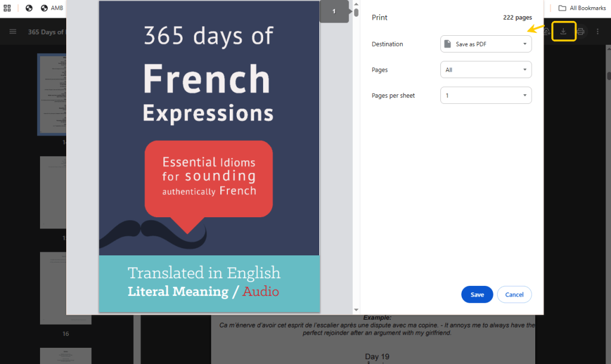Click the blue Save button
Viewport: 611px width, 364px height.
tap(477, 295)
